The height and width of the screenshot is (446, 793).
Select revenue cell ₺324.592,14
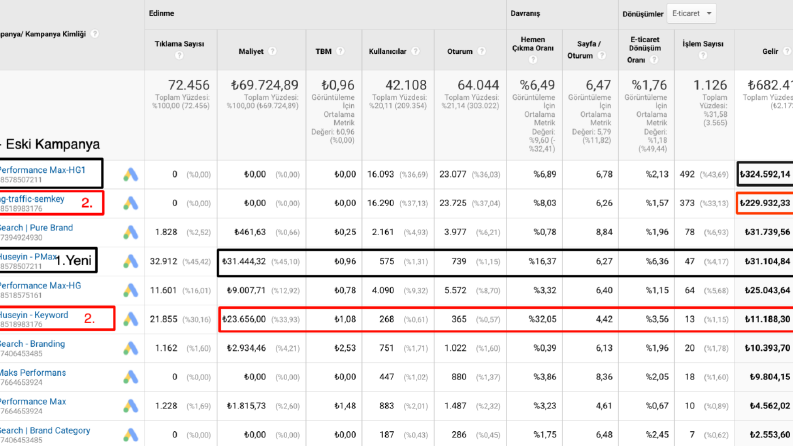(765, 174)
